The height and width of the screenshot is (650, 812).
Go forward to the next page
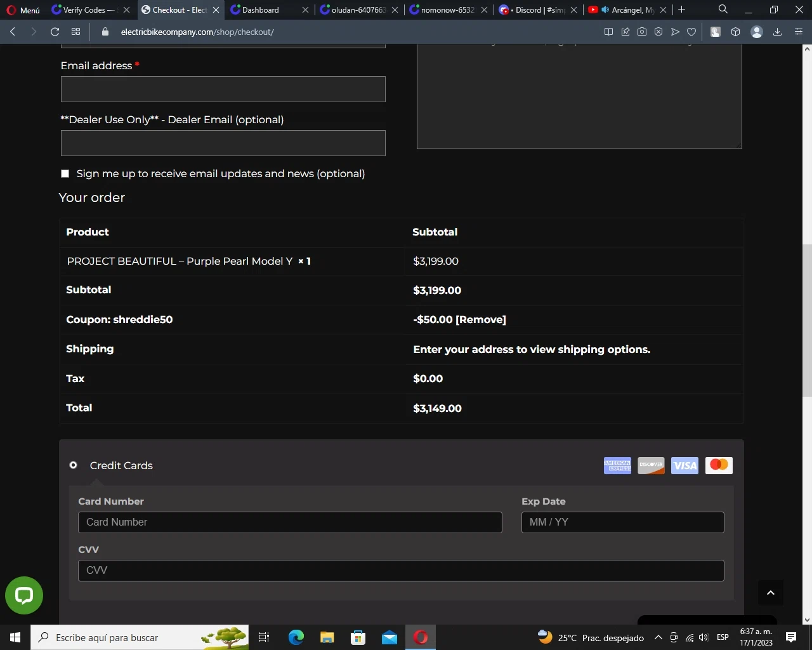tap(34, 32)
